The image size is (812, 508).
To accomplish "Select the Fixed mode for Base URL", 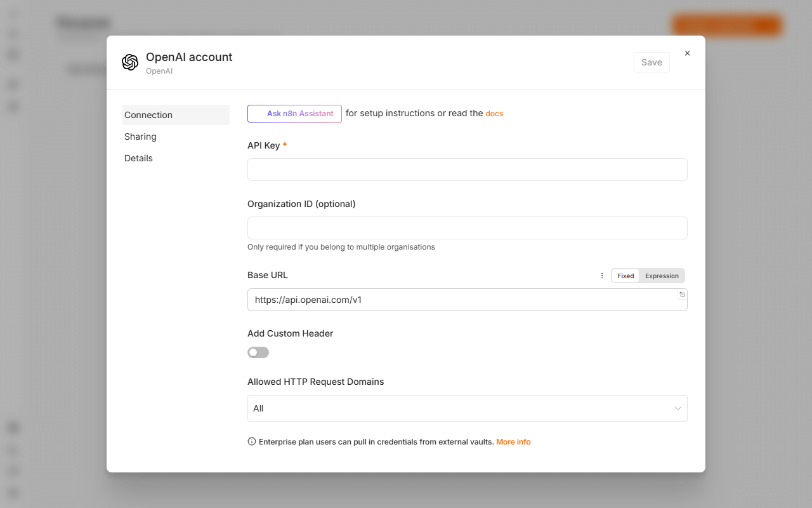I will coord(625,276).
